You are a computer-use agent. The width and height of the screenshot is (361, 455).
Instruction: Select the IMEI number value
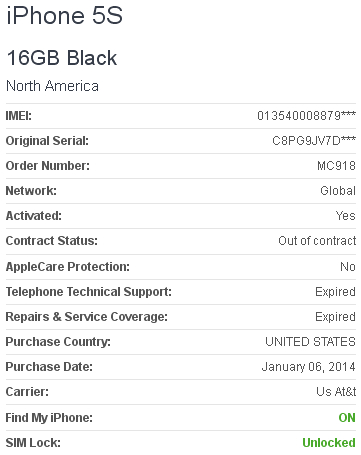pos(306,116)
